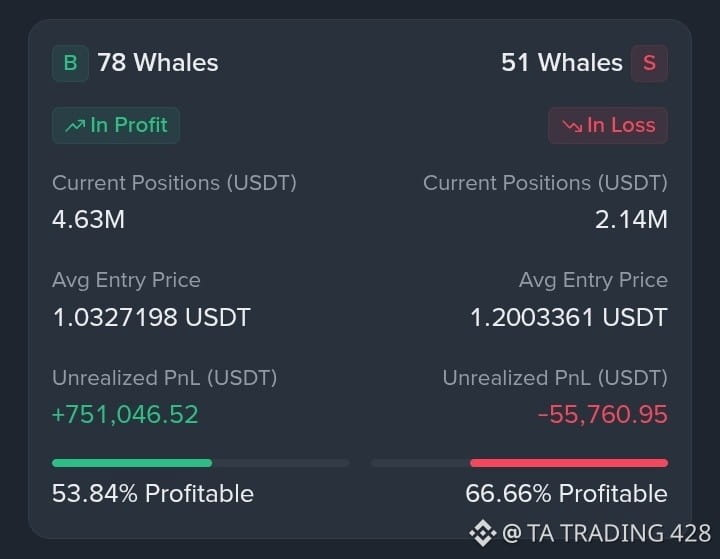Click the 53.84% Profitable label
Screen dimensions: 720x559
(153, 494)
